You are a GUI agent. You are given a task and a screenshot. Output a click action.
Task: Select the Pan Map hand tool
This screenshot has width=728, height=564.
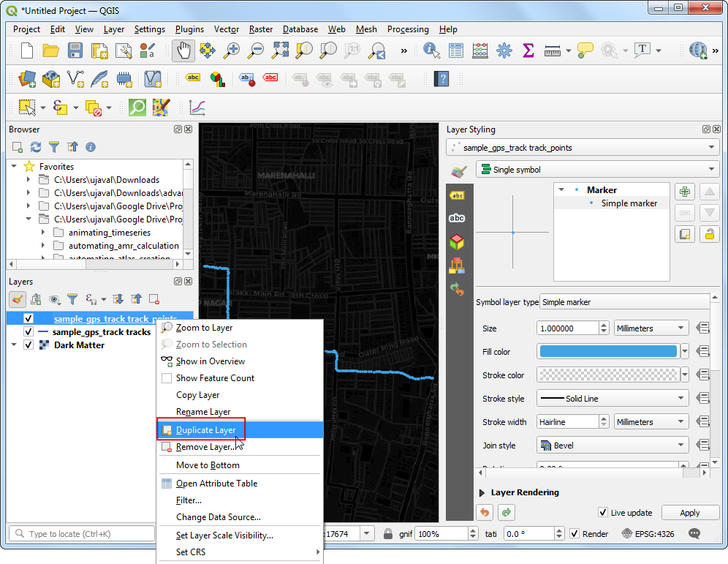[183, 50]
